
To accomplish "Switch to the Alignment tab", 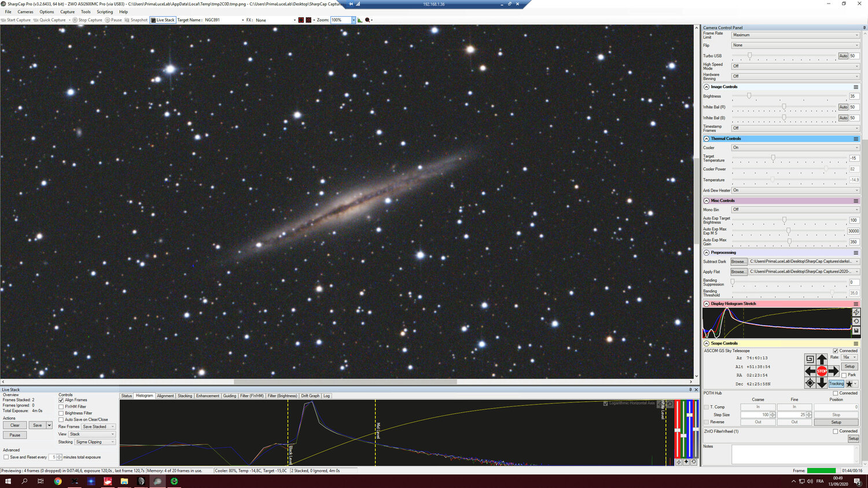I will (x=165, y=396).
